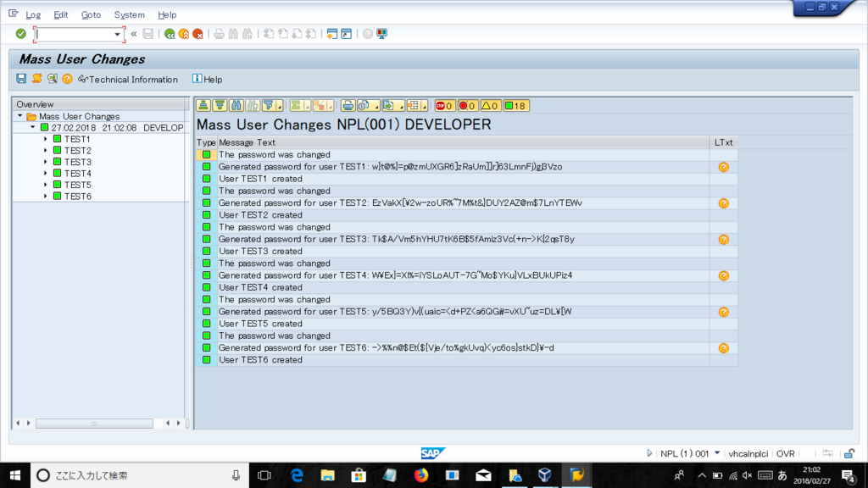This screenshot has height=488, width=868.
Task: Open the filter dropdown arrow in ALV toolbar
Action: [280, 106]
